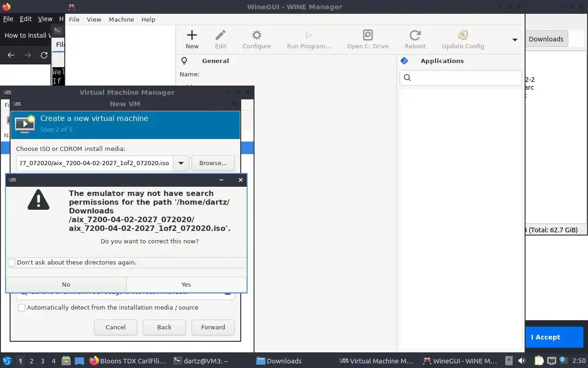Click the clipboard tray icon

(x=539, y=361)
